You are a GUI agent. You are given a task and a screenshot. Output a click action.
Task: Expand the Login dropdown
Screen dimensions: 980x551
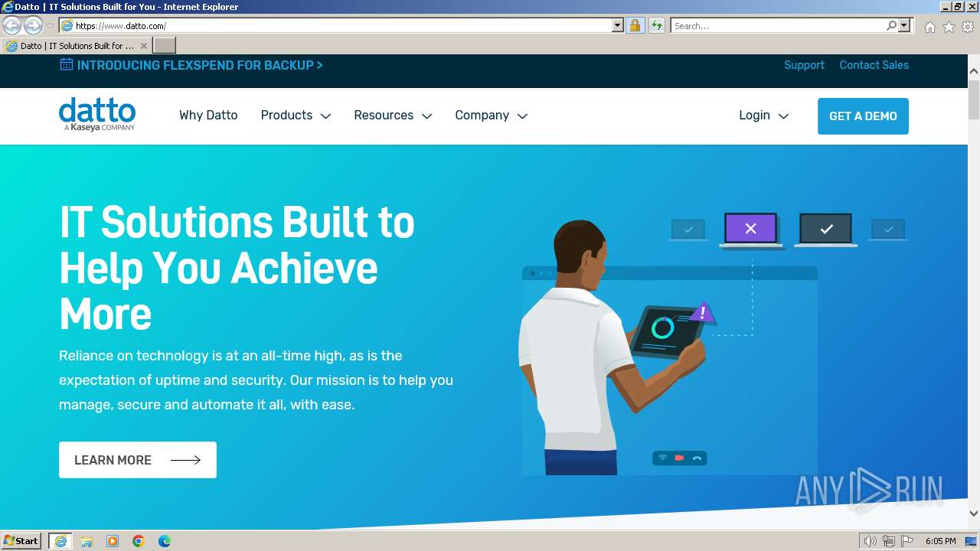click(x=763, y=116)
